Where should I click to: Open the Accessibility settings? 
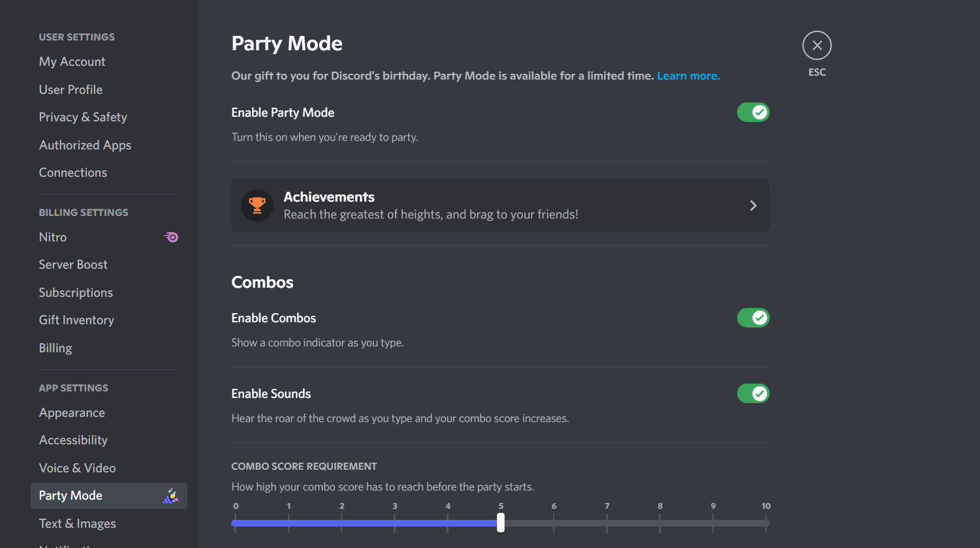(73, 440)
